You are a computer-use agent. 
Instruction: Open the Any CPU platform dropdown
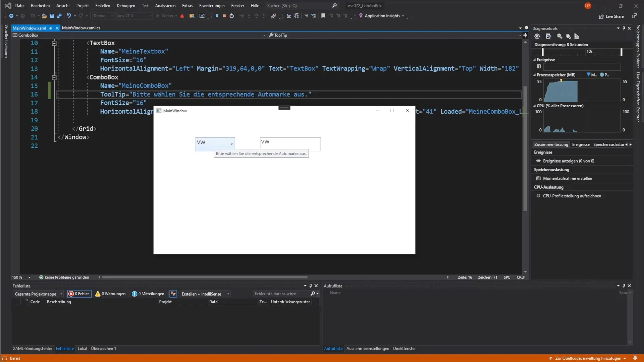(x=134, y=16)
